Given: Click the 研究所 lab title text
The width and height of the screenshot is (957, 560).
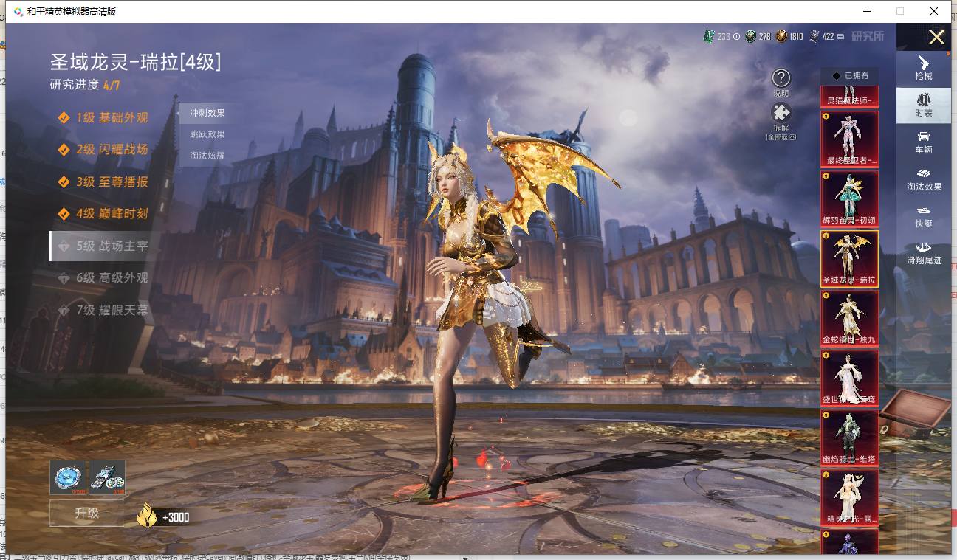Looking at the screenshot, I should coord(867,36).
